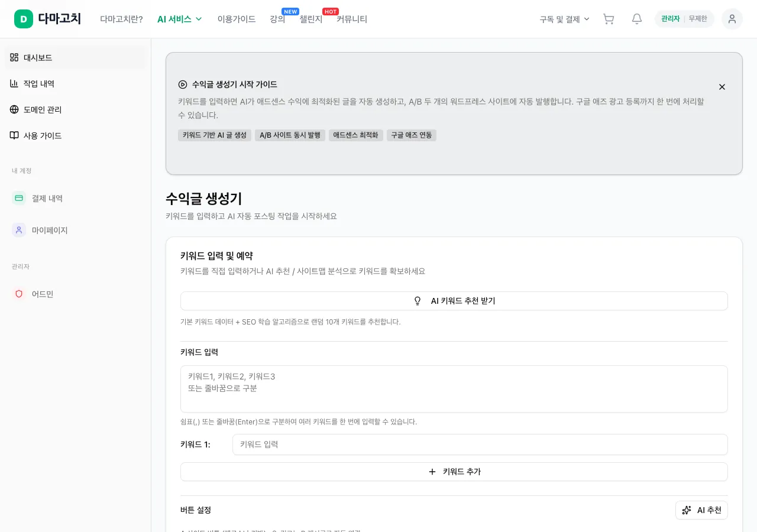757x532 pixels.
Task: Open 어드민 in sidebar
Action: pos(75,294)
